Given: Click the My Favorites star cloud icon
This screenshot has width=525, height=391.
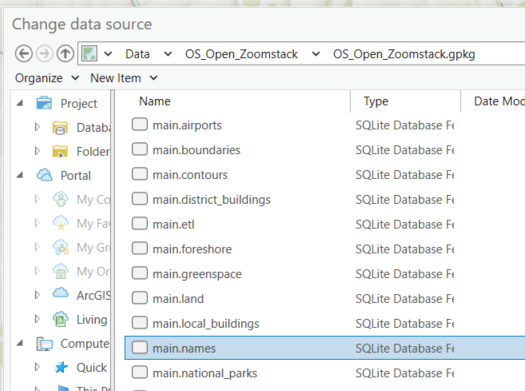Looking at the screenshot, I should click(61, 223).
